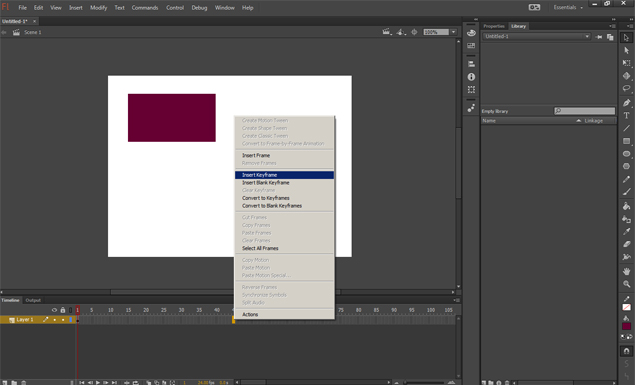The height and width of the screenshot is (385, 635).
Task: Toggle Layer 1 visibility dot
Action: (54, 320)
